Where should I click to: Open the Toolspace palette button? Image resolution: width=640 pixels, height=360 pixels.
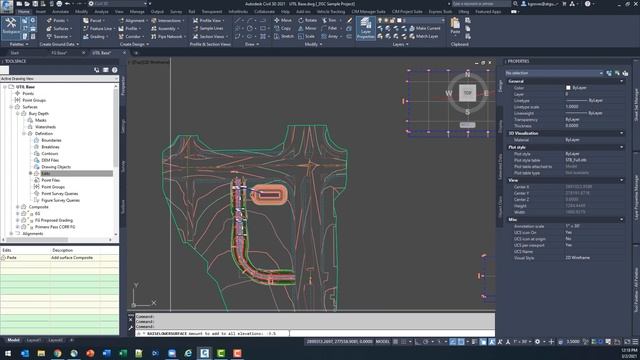click(10, 27)
